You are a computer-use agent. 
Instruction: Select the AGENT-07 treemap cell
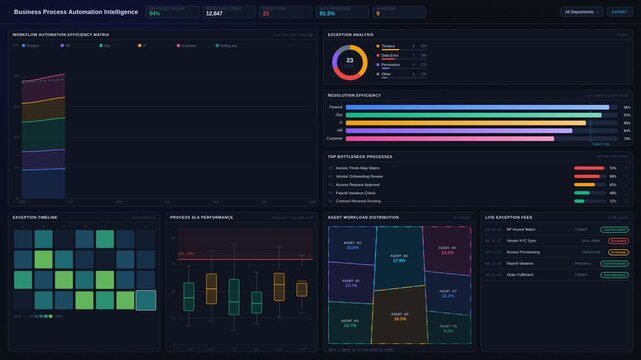pos(448,293)
